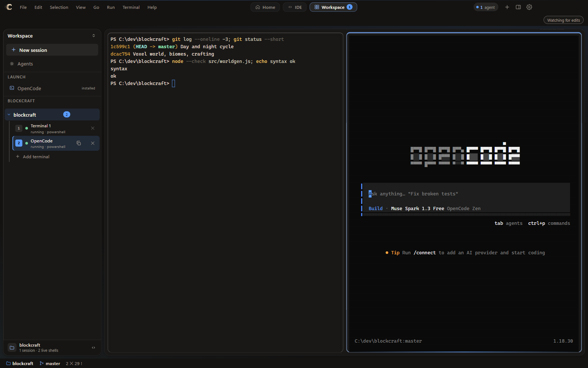
Task: Click the Watching for edits badge
Action: click(563, 20)
